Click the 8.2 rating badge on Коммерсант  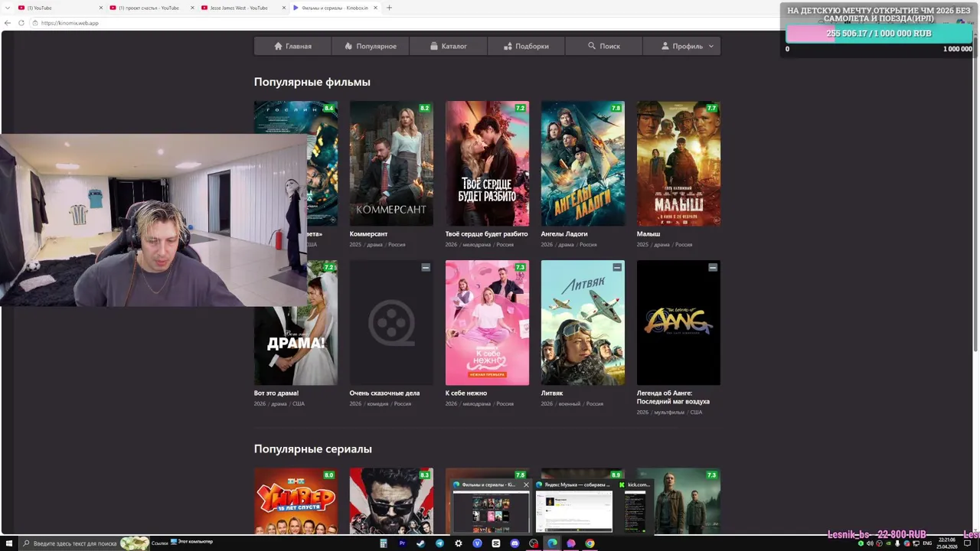425,108
